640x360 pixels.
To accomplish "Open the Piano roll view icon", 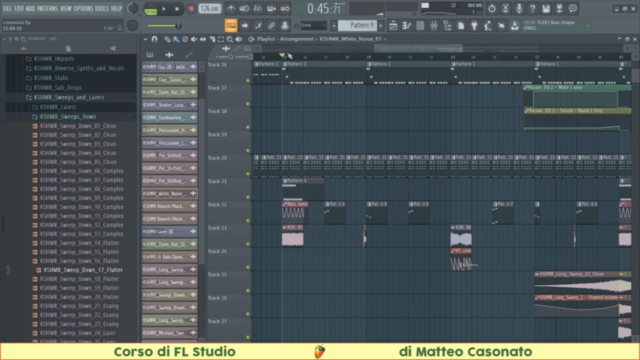I will point(407,26).
